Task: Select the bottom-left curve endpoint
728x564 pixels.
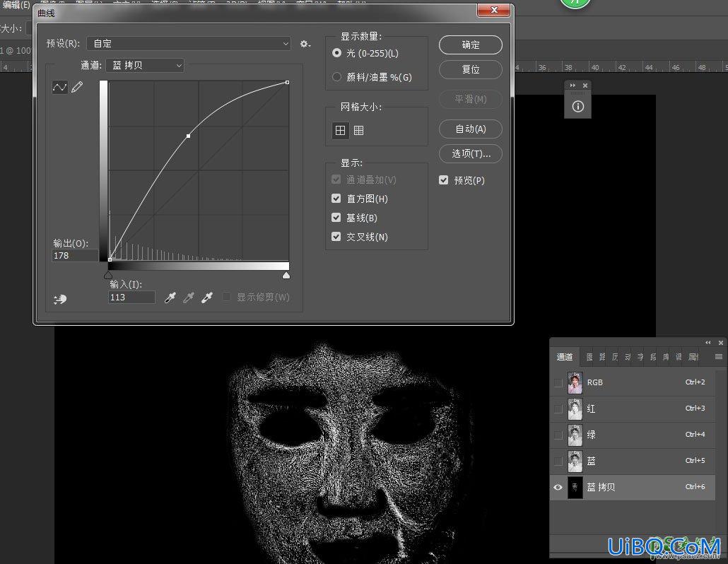Action: (110, 259)
